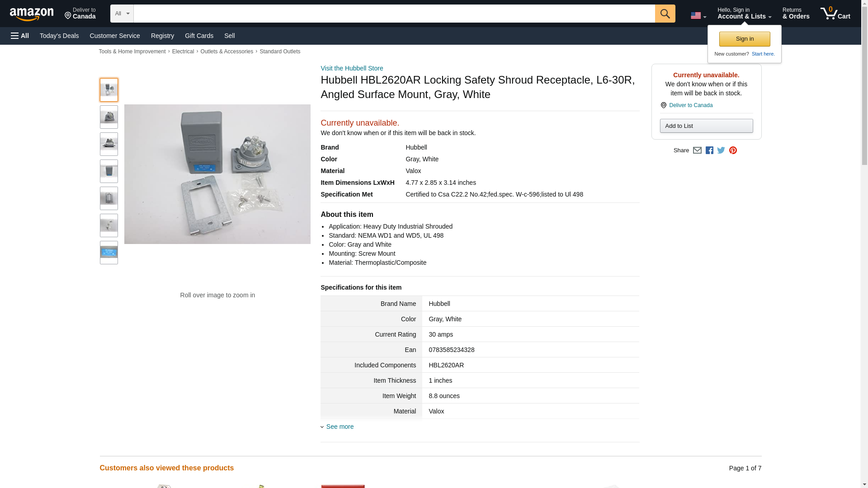Open the search category All dropdown

click(122, 14)
